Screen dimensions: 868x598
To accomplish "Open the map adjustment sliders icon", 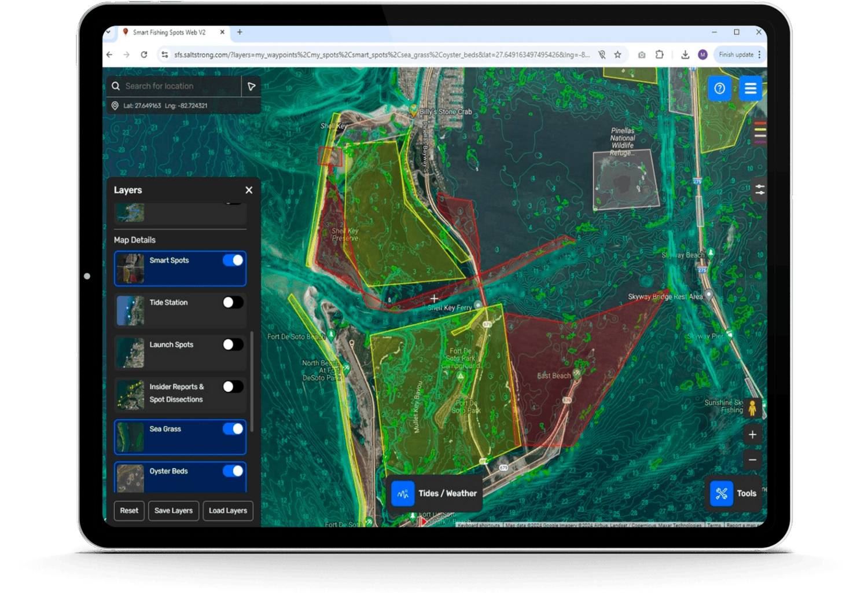I will click(x=760, y=189).
